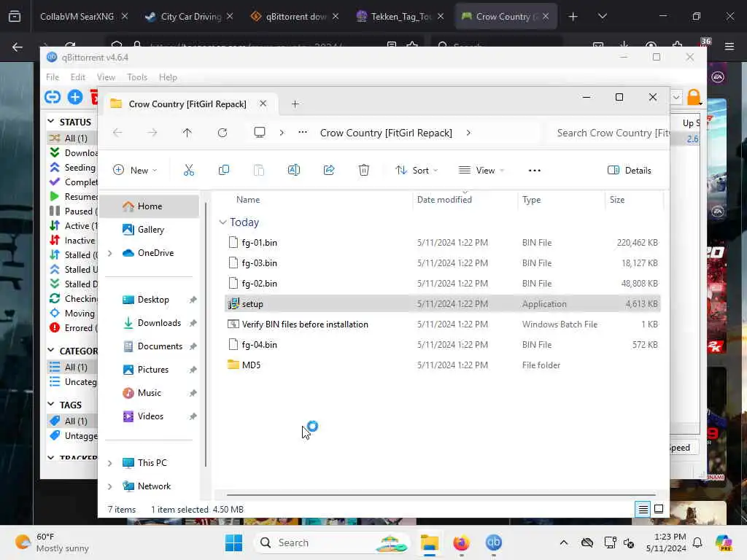Click the qBittorrent lock icon
747x560 pixels.
click(x=694, y=97)
